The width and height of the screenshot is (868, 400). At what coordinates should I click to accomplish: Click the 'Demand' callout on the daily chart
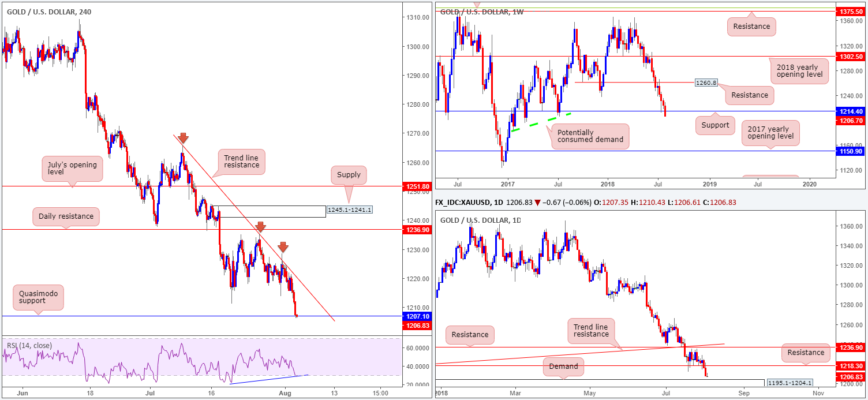pyautogui.click(x=563, y=366)
